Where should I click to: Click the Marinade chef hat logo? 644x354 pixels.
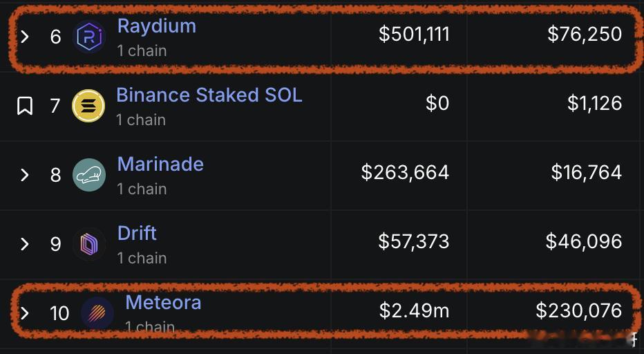[x=89, y=175]
